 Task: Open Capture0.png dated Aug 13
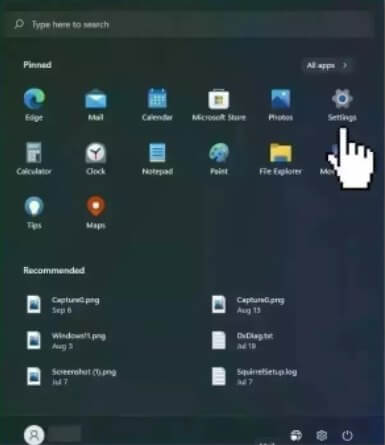(x=248, y=305)
